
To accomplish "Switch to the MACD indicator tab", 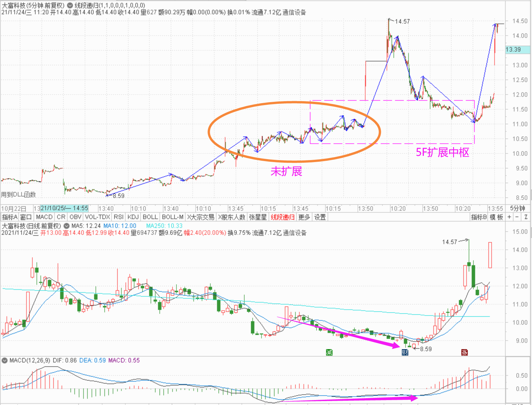I will click(44, 217).
